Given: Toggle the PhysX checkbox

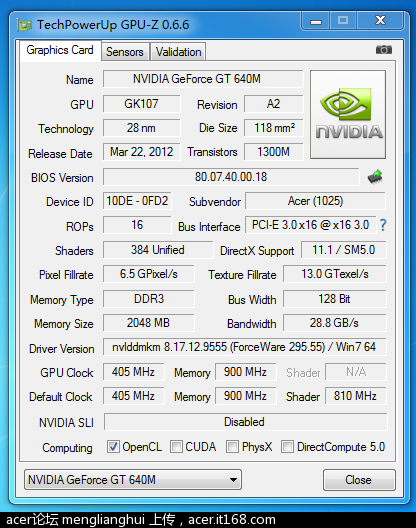Looking at the screenshot, I should pos(232,447).
